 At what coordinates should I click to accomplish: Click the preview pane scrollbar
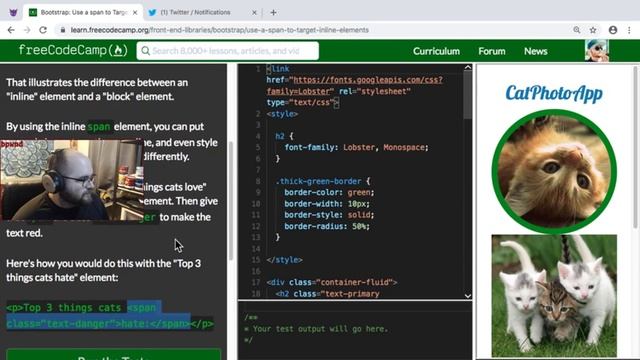click(635, 147)
